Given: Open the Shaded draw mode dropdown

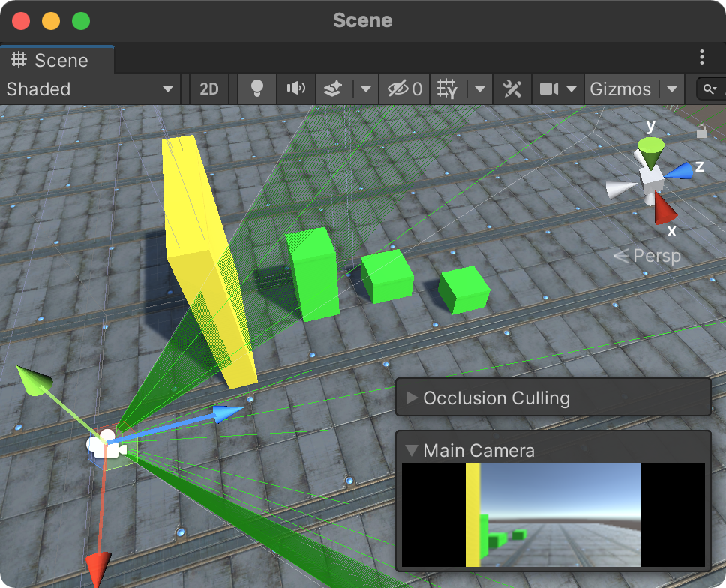Looking at the screenshot, I should pos(90,89).
